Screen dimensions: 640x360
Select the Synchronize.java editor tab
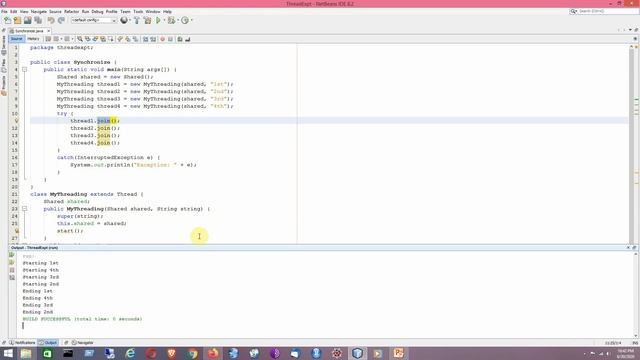click(29, 31)
